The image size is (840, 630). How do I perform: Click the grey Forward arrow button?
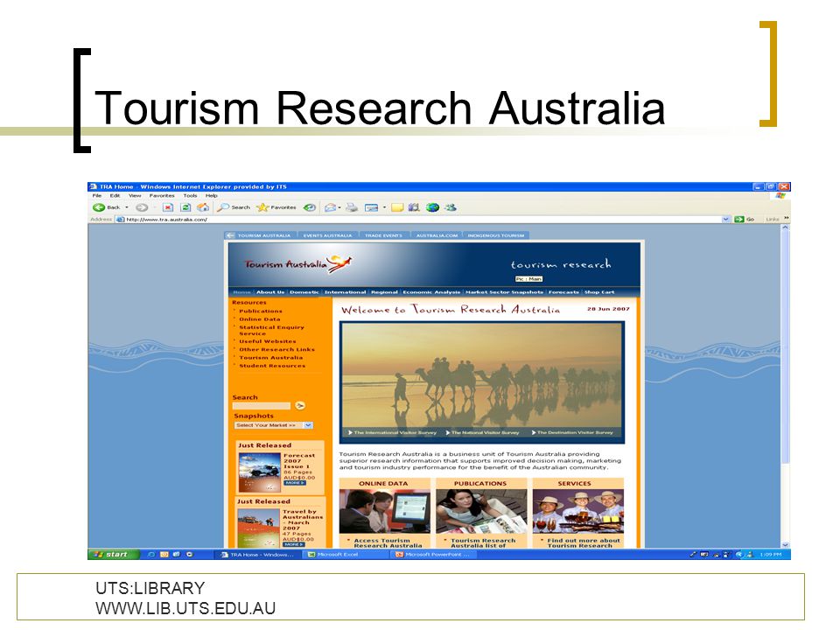[x=142, y=207]
